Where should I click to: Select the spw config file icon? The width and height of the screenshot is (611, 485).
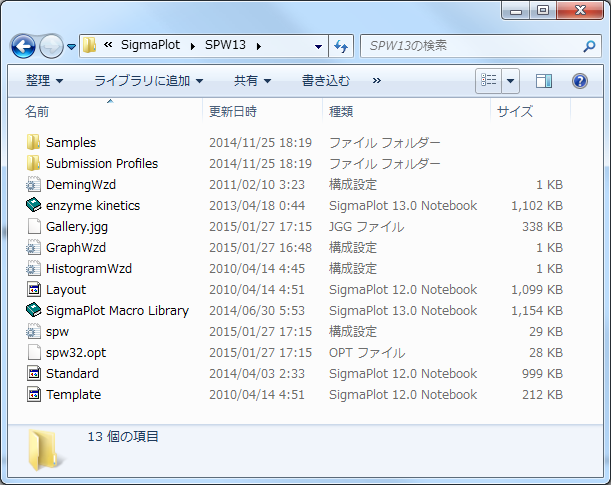[34, 332]
